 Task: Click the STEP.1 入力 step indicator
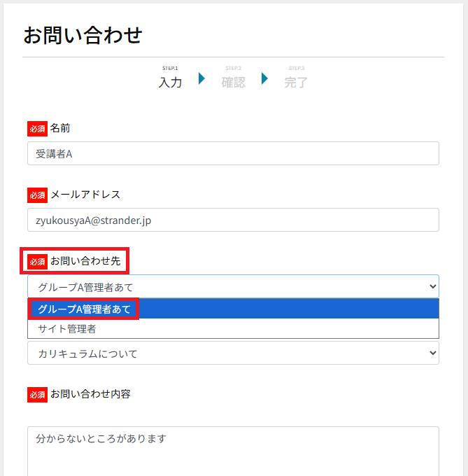(x=170, y=78)
